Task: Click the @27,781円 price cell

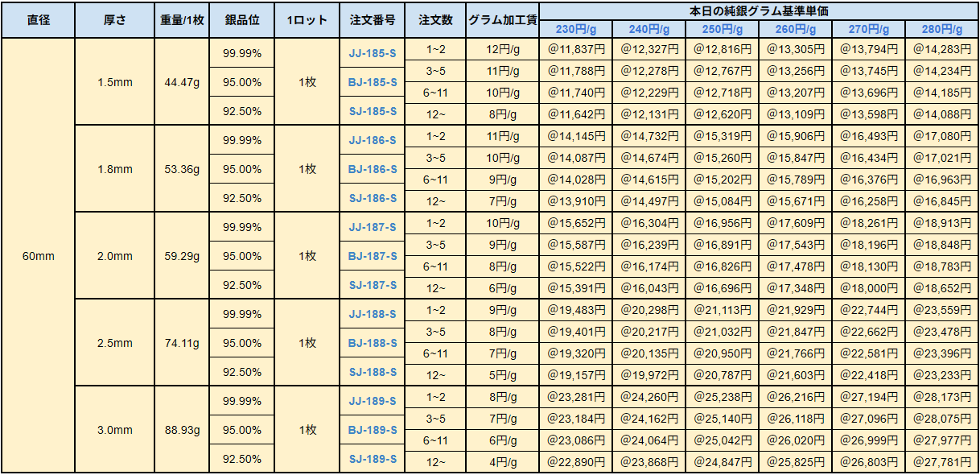Action: tap(941, 461)
